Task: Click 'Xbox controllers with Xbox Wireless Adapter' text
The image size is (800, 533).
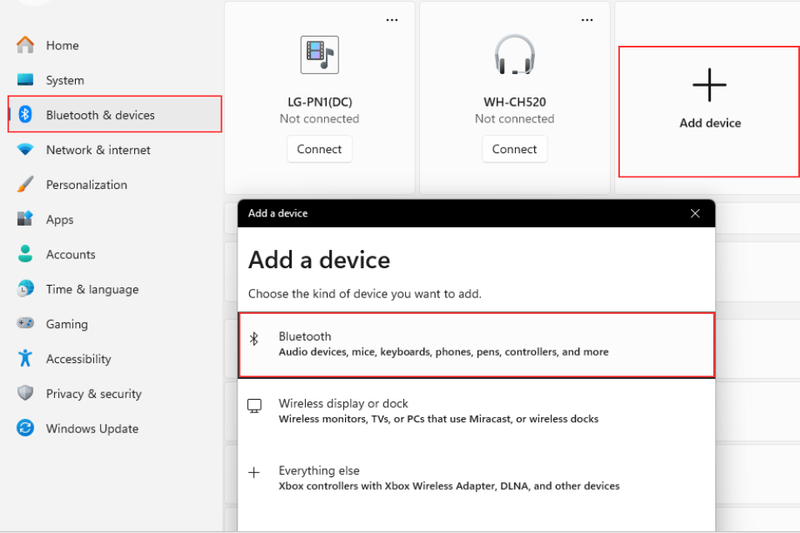Action: (449, 486)
